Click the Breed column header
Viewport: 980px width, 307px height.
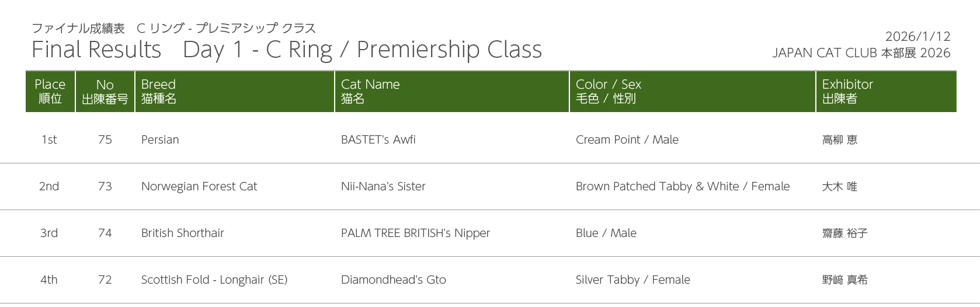(x=159, y=91)
